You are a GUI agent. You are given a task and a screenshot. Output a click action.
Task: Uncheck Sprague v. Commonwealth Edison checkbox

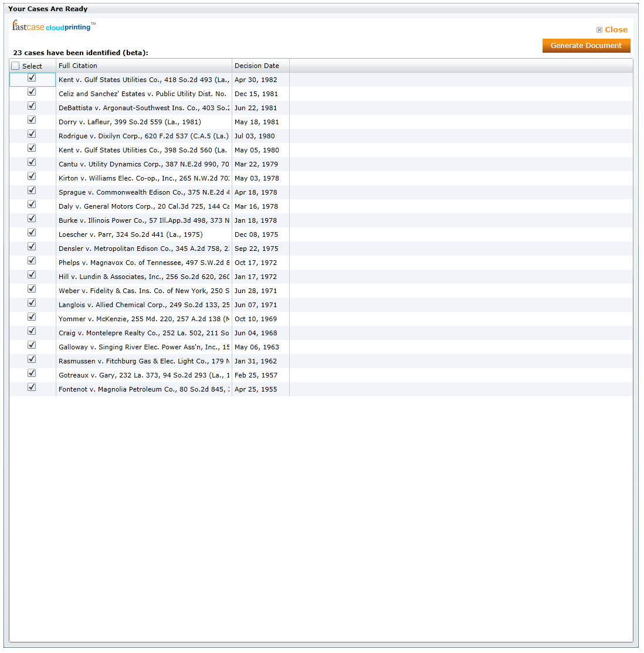click(32, 191)
